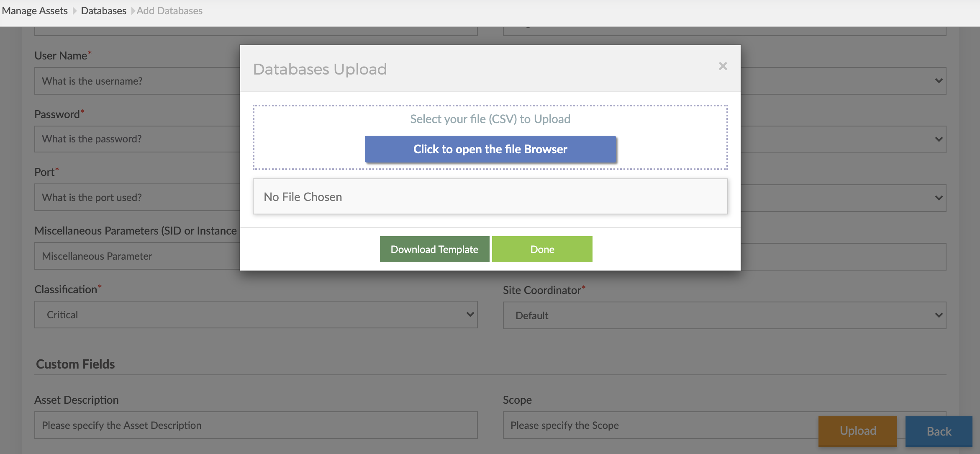Download the CSV template file
Image resolution: width=980 pixels, height=454 pixels.
point(434,249)
